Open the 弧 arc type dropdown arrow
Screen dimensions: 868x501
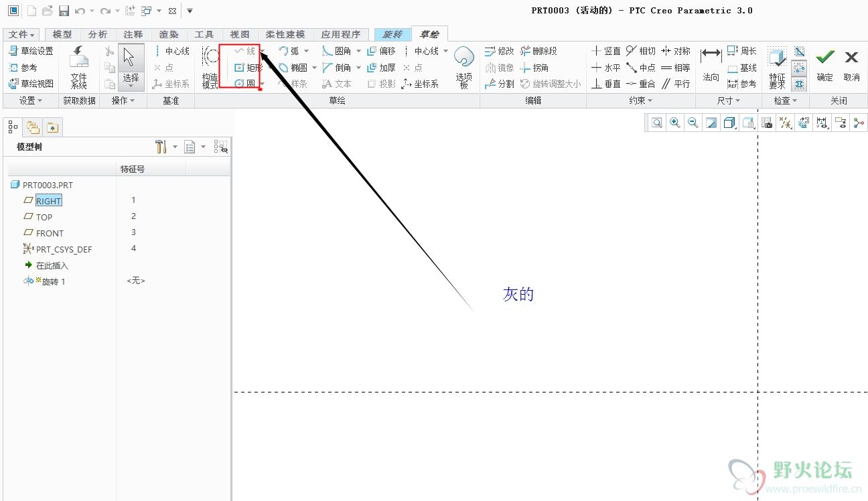307,51
